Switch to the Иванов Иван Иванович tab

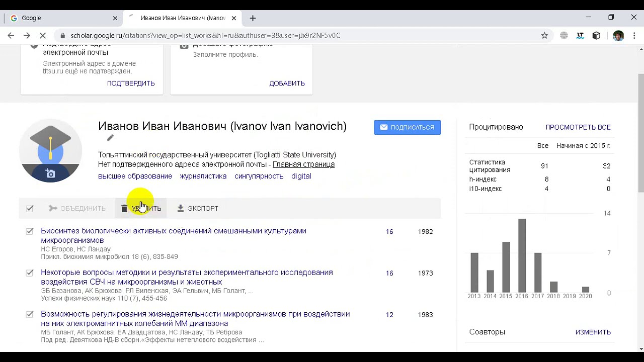181,18
